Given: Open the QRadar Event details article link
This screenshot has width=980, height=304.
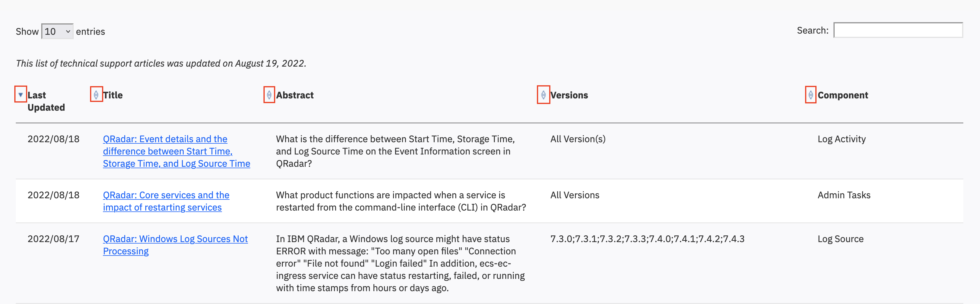Looking at the screenshot, I should tap(177, 151).
